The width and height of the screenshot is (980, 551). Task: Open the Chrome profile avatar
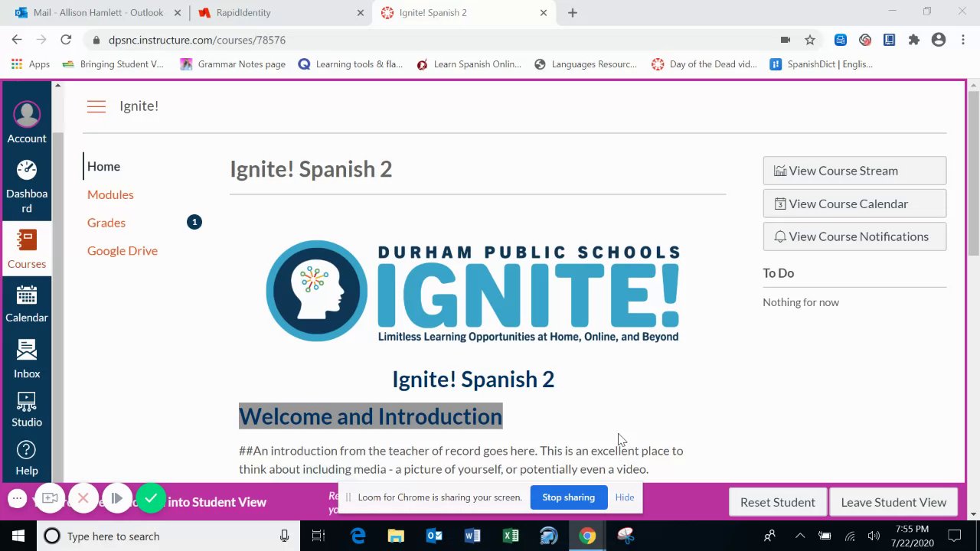coord(939,40)
